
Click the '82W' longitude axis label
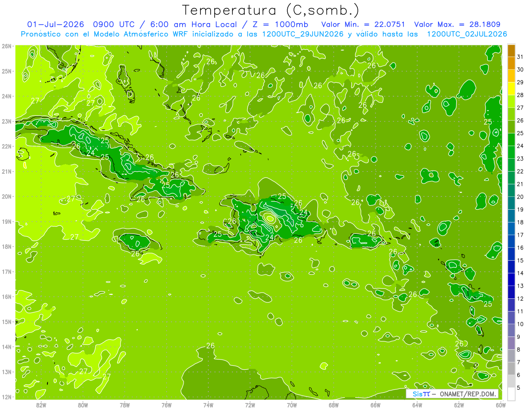(x=41, y=405)
